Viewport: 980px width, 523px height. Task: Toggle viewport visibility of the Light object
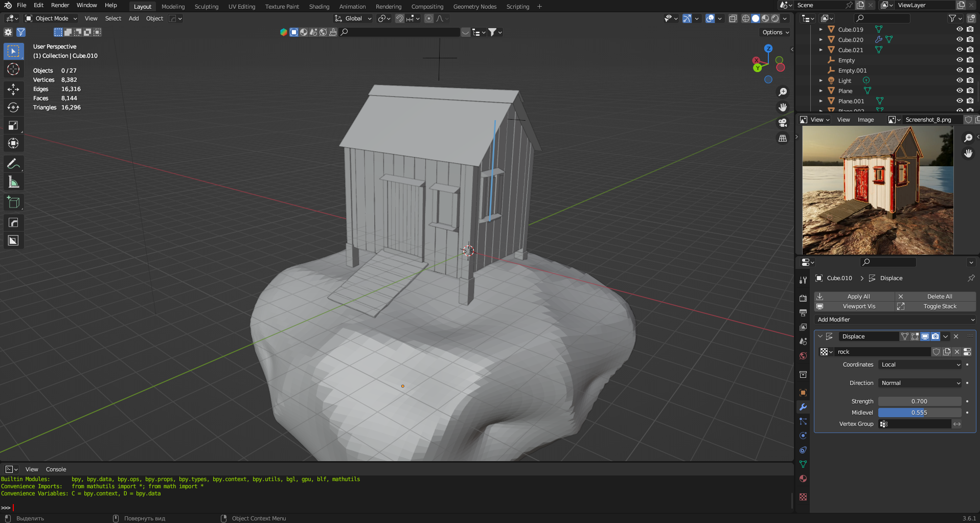960,80
